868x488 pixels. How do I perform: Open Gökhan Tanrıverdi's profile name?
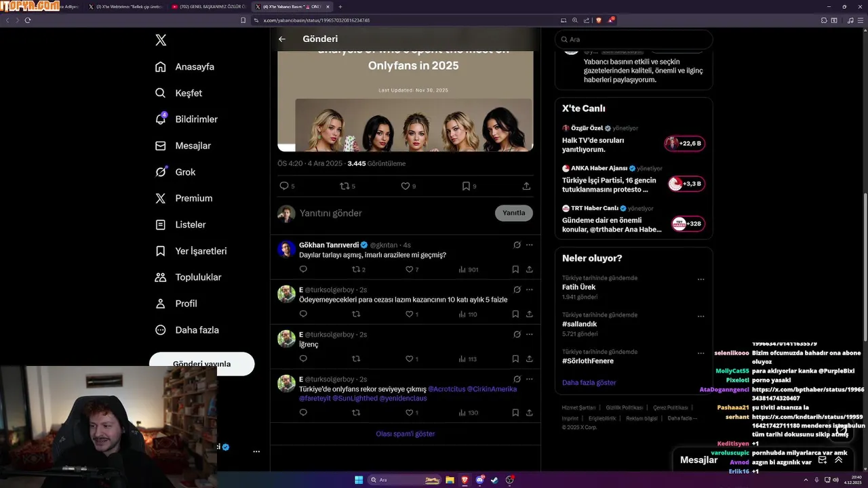click(x=329, y=245)
